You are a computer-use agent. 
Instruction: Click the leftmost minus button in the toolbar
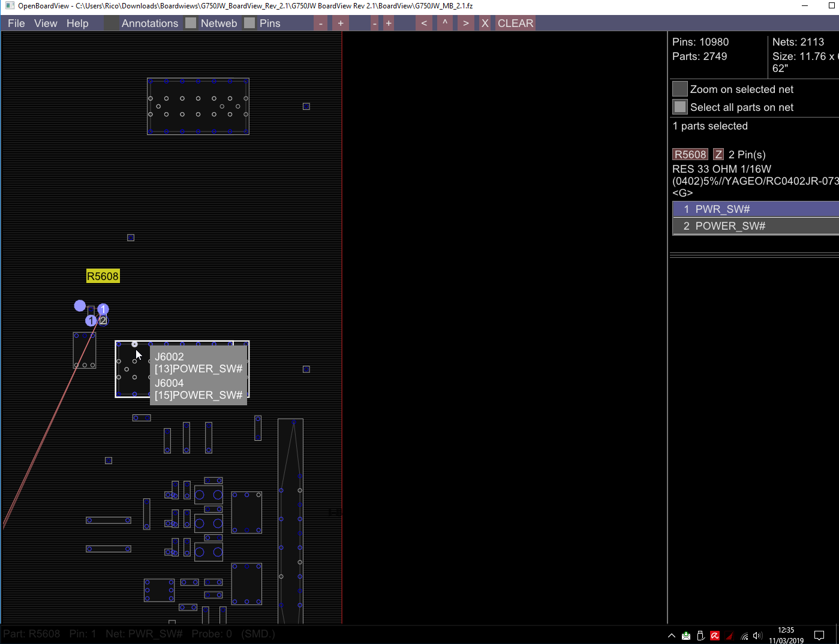pyautogui.click(x=321, y=23)
